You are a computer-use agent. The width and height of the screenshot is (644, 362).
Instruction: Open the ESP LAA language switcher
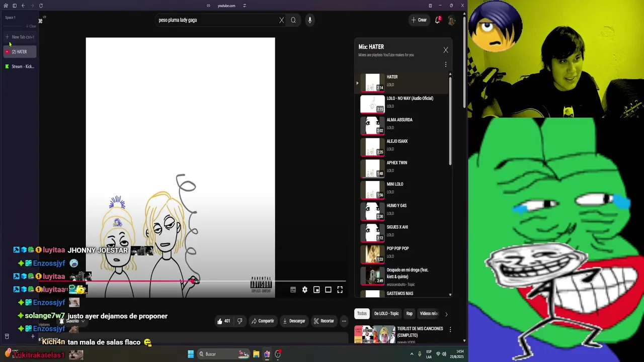pyautogui.click(x=429, y=354)
